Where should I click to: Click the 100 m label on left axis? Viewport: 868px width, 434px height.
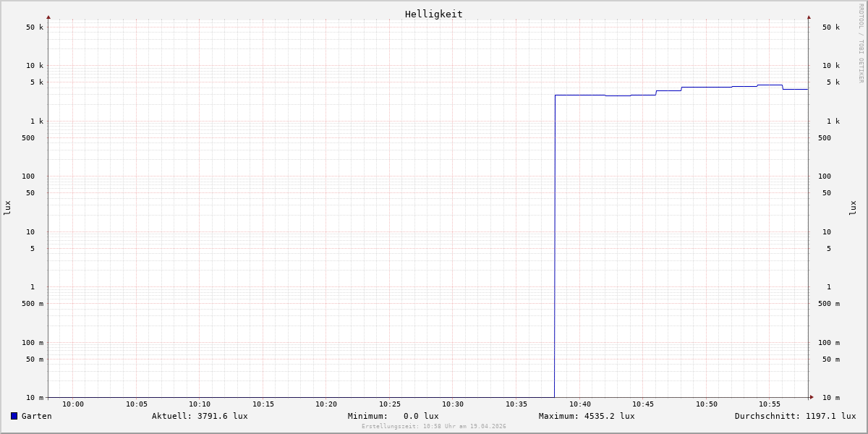pyautogui.click(x=33, y=343)
